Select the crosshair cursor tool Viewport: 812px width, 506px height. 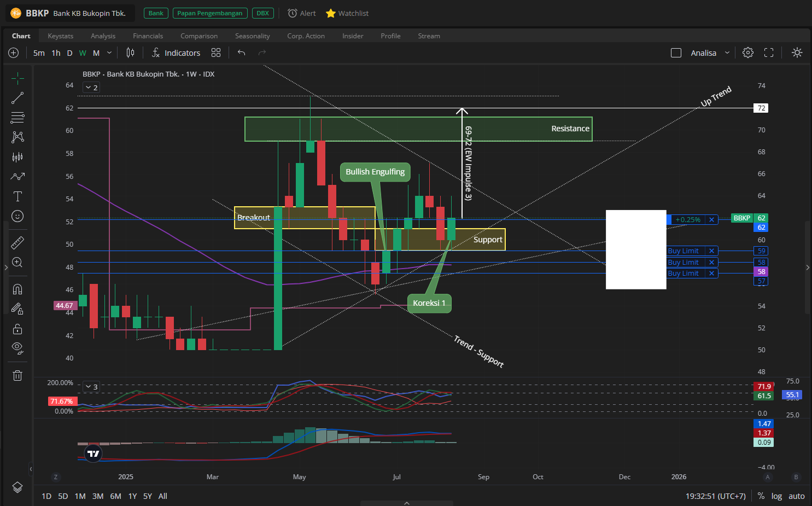[17, 78]
